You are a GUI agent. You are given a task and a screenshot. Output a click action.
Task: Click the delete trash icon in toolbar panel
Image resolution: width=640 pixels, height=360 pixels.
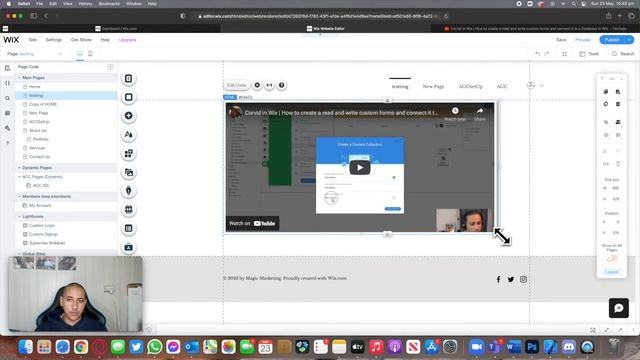click(618, 104)
